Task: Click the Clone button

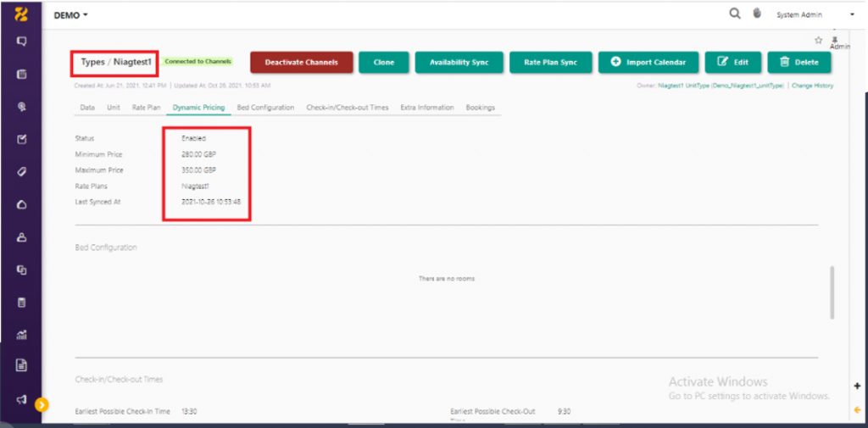Action: click(x=384, y=63)
